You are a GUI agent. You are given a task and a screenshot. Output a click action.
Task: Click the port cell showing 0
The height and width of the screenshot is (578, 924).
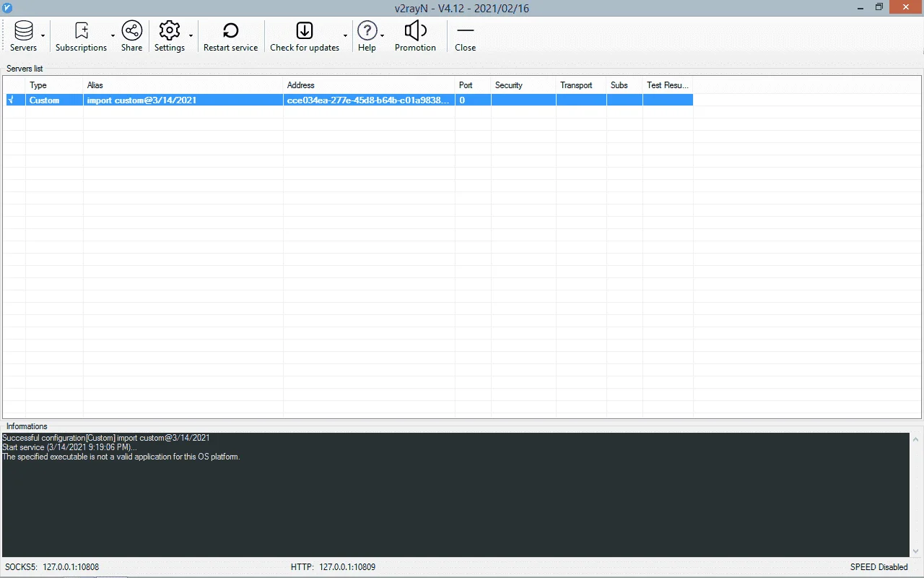(473, 100)
